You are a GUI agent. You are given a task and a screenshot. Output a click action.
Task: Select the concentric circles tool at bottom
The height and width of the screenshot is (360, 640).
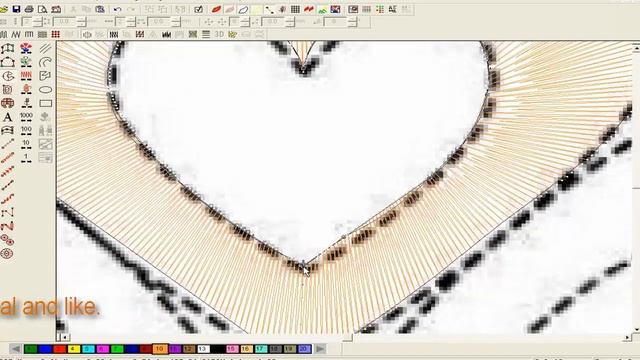coord(7,253)
